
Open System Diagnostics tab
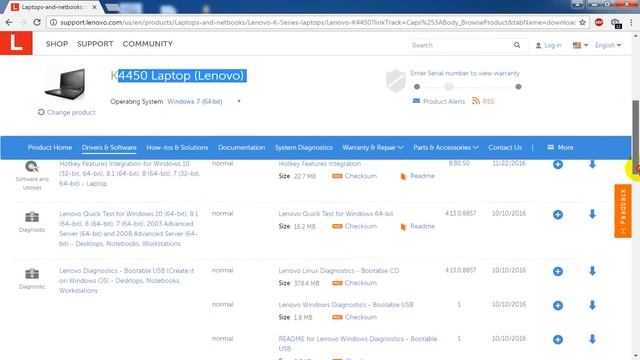(303, 147)
